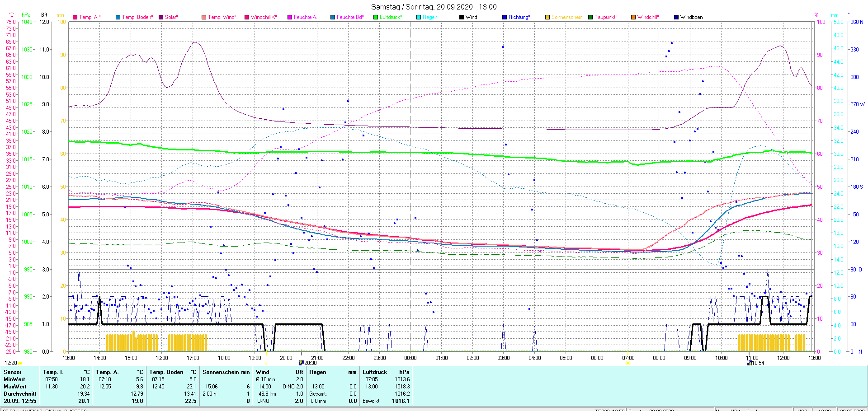Click the Regen column header in table
The width and height of the screenshot is (868, 411).
coord(317,372)
